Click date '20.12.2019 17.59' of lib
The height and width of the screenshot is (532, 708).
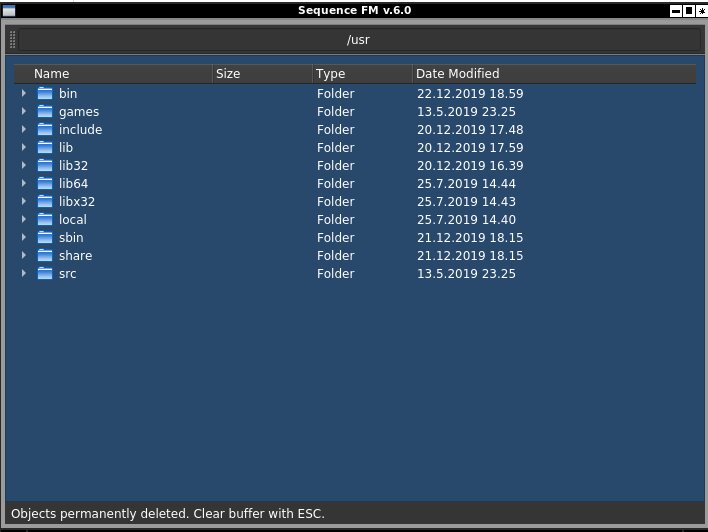[470, 148]
